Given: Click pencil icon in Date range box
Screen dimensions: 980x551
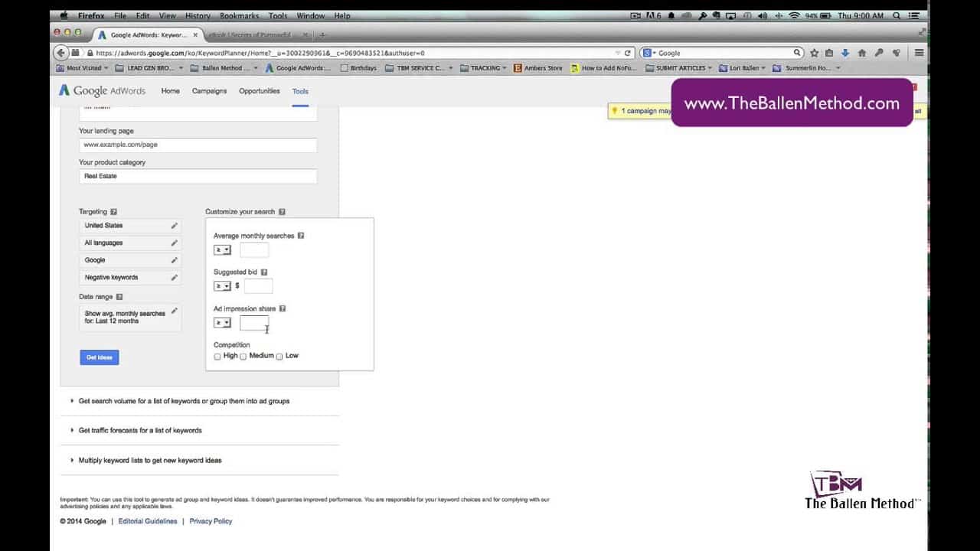Looking at the screenshot, I should click(x=174, y=311).
